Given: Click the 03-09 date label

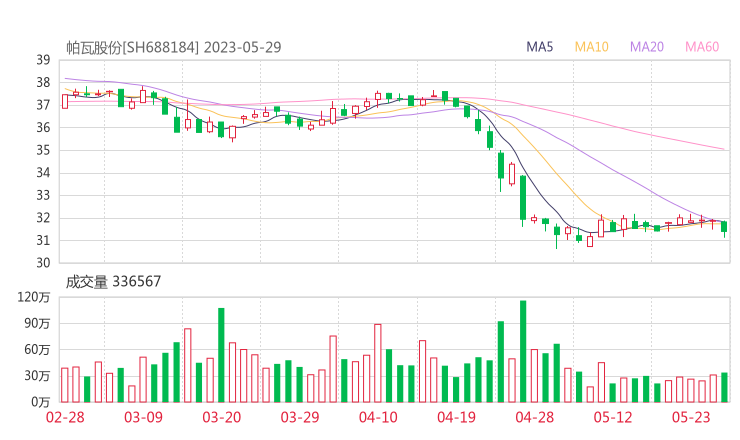Looking at the screenshot, I should [143, 417].
